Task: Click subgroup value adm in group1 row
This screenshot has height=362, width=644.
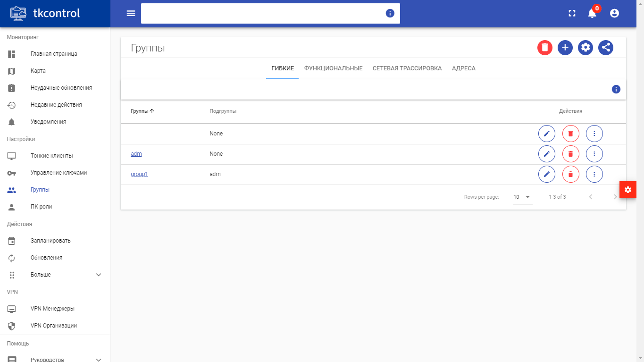Action: click(x=215, y=174)
